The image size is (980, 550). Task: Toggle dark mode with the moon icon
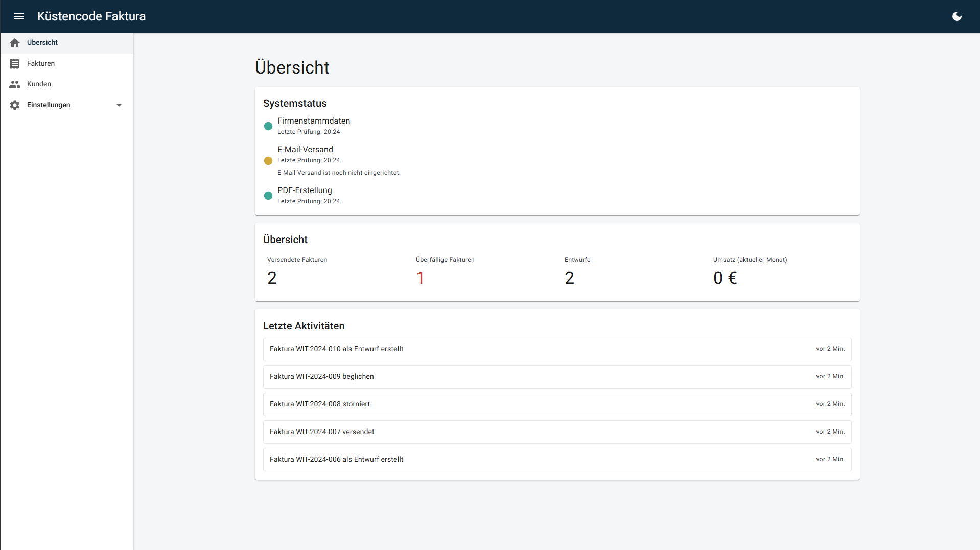pos(957,16)
